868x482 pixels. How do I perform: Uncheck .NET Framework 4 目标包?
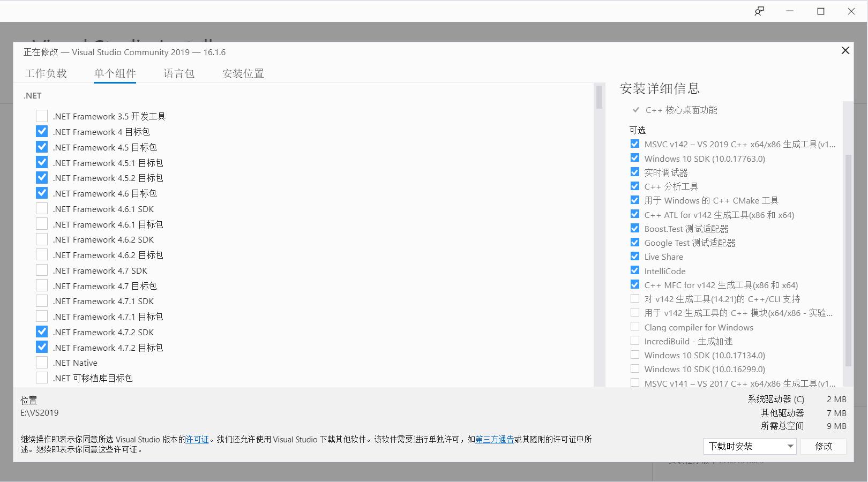point(42,132)
